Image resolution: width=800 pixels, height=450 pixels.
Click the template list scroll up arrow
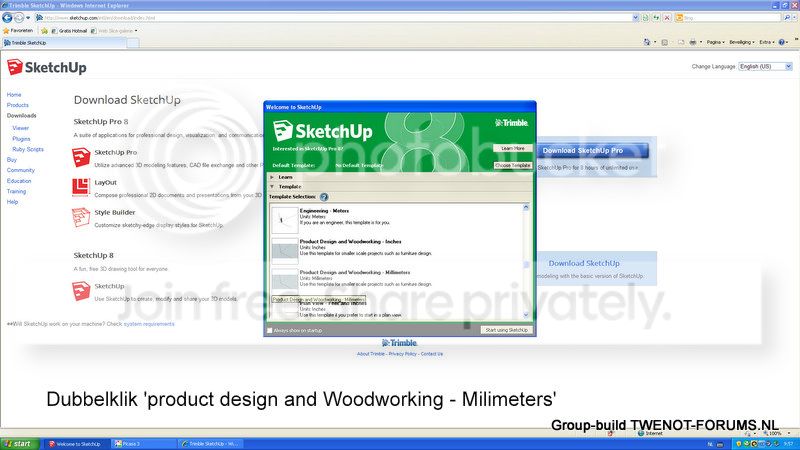click(x=526, y=207)
